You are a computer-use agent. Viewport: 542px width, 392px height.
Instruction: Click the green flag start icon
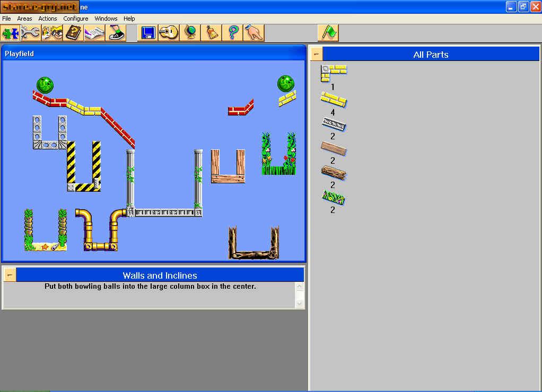pyautogui.click(x=328, y=33)
